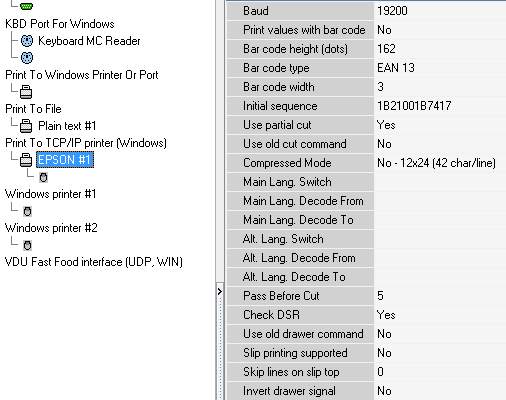Click the Plain text #1 printer icon
Screen dimensions: 506x400
[26, 126]
